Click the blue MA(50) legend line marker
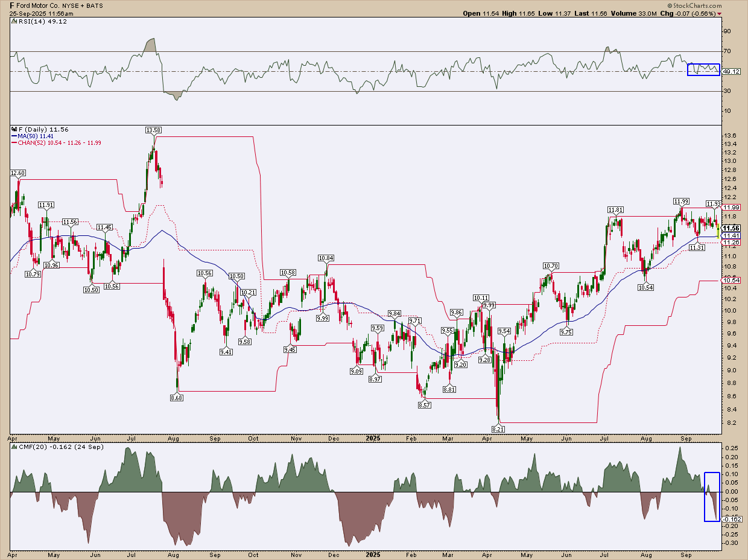Viewport: 748px width, 560px height. pos(13,136)
